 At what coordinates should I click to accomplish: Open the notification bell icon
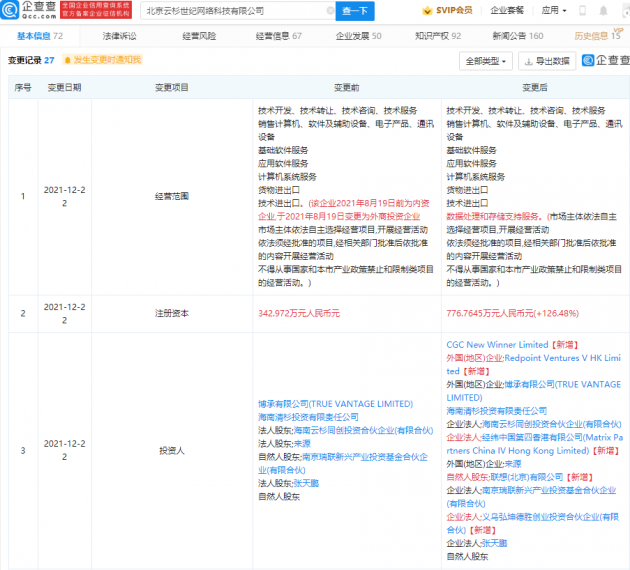coord(603,11)
